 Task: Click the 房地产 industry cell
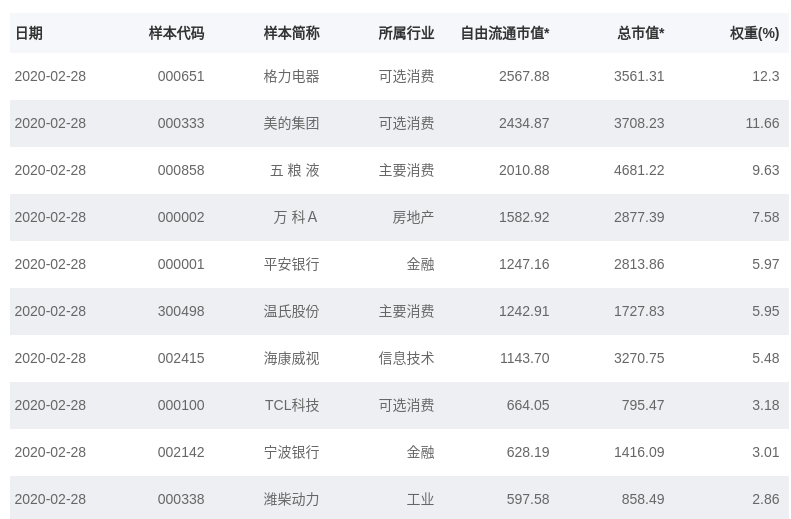click(x=413, y=217)
